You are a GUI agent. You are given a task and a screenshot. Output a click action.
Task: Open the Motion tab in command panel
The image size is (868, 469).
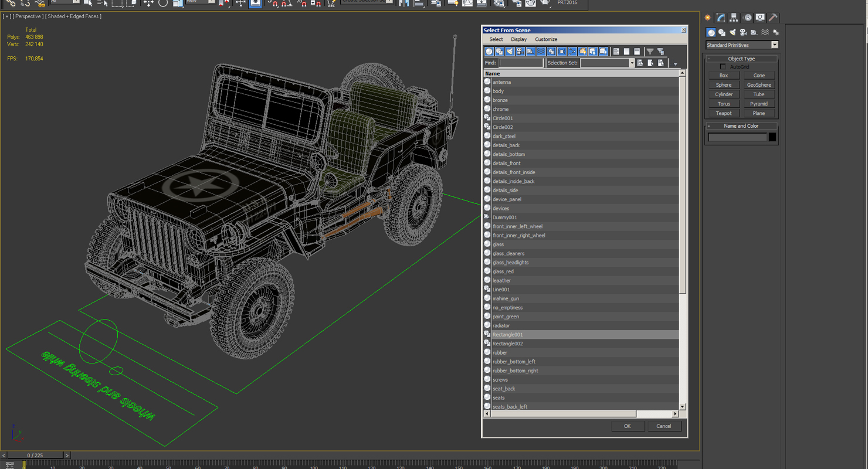tap(747, 18)
